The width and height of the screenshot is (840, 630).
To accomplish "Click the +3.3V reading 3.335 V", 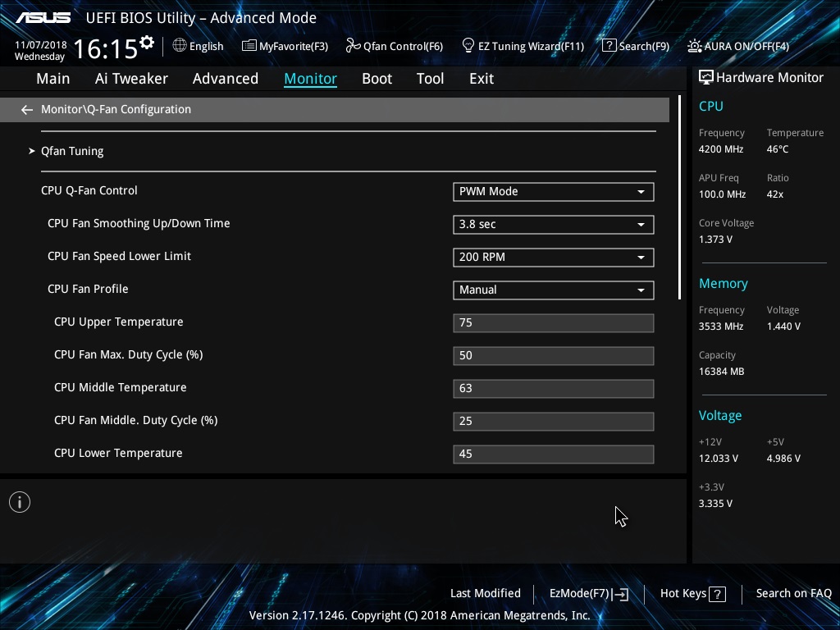I will point(715,504).
